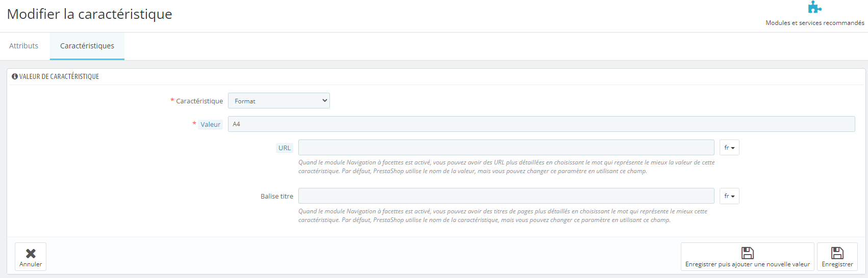Click the Caractéristique field label

199,101
